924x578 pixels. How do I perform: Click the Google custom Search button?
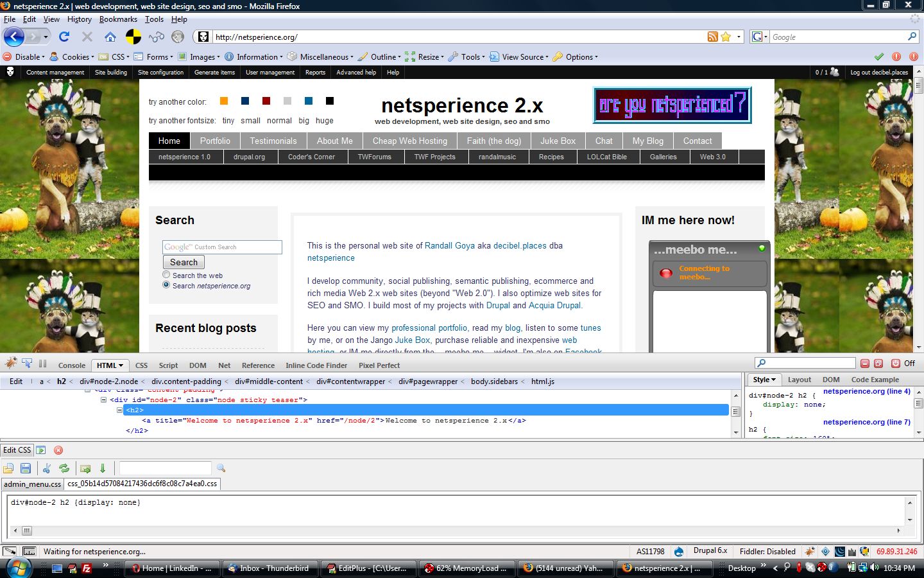pos(184,262)
